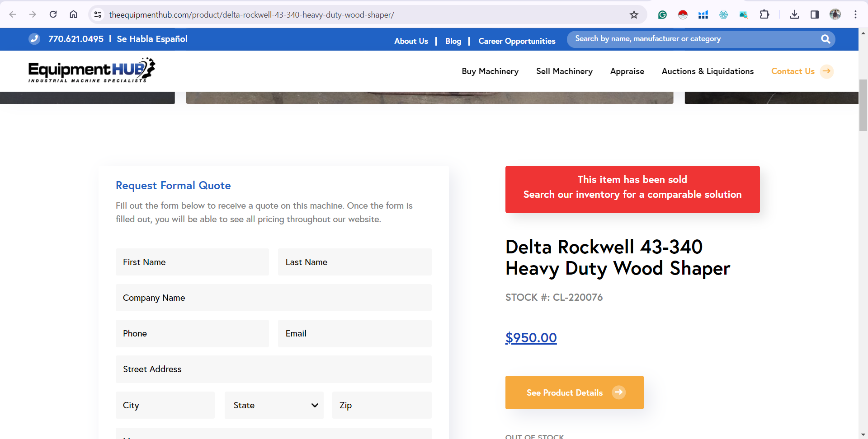
Task: Click the Contact Us arrow icon
Action: [x=827, y=71]
